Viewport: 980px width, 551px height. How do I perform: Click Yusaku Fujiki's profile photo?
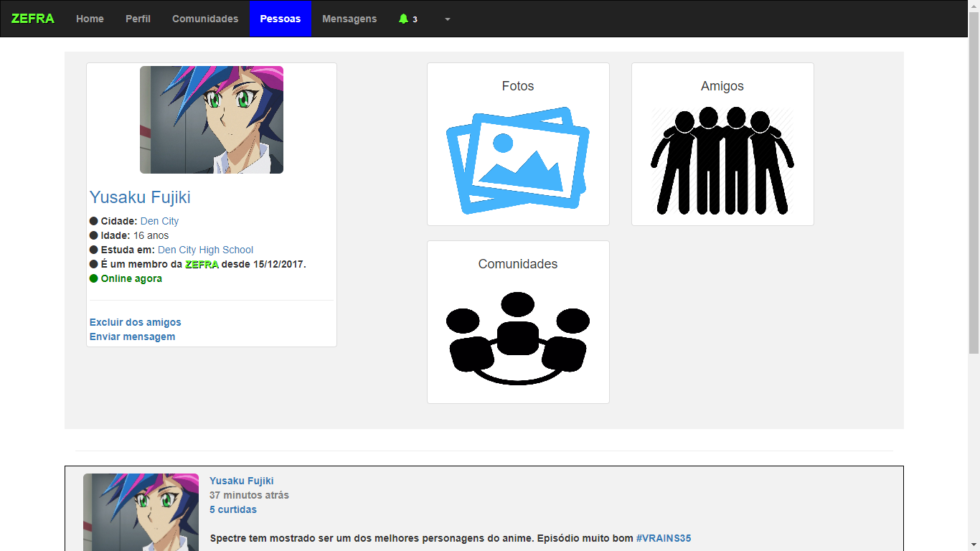pos(212,120)
